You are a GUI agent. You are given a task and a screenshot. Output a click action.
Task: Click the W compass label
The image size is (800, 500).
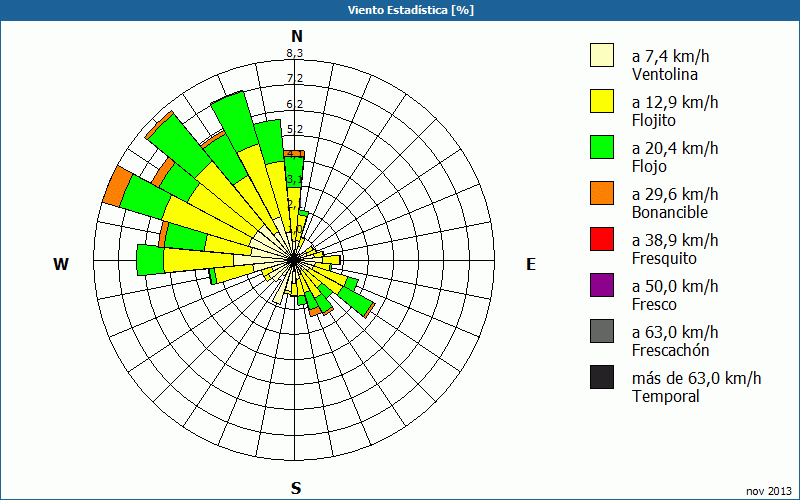point(61,264)
